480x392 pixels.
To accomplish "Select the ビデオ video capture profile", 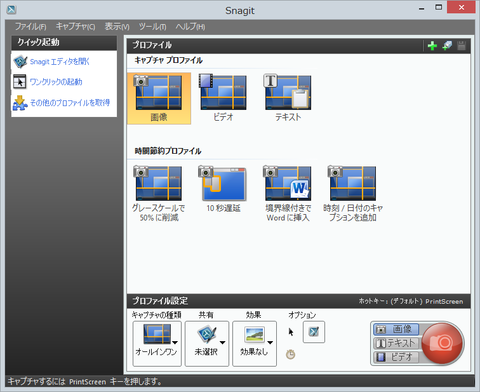I will point(223,99).
